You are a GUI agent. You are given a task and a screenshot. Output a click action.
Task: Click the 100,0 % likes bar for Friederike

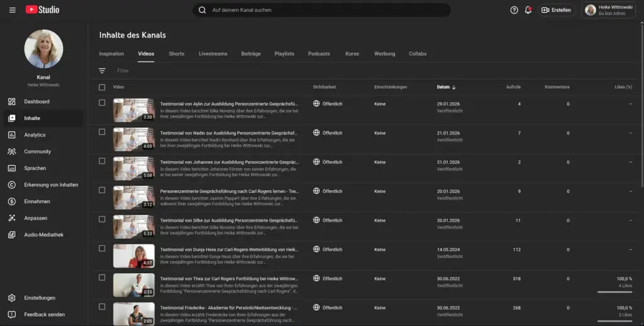pyautogui.click(x=615, y=321)
